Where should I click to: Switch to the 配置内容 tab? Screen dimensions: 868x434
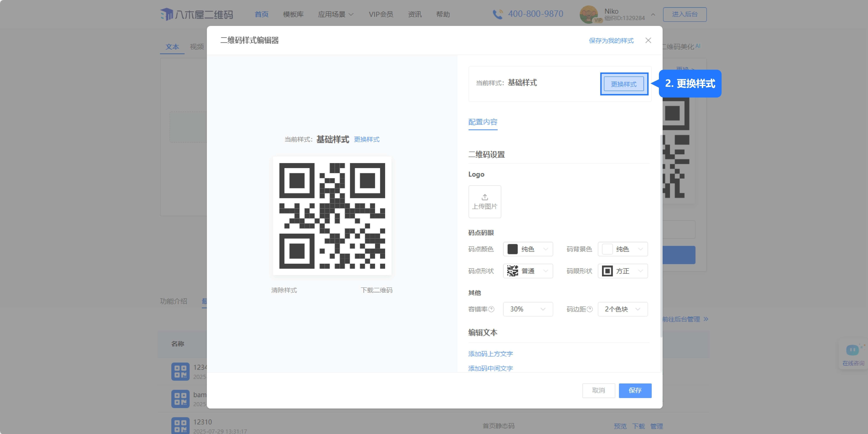[483, 122]
